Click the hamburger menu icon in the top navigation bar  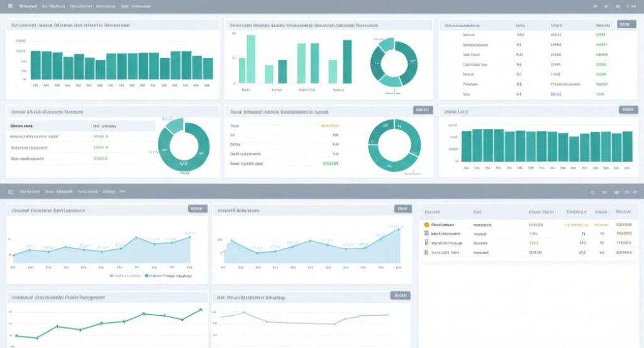pyautogui.click(x=11, y=6)
